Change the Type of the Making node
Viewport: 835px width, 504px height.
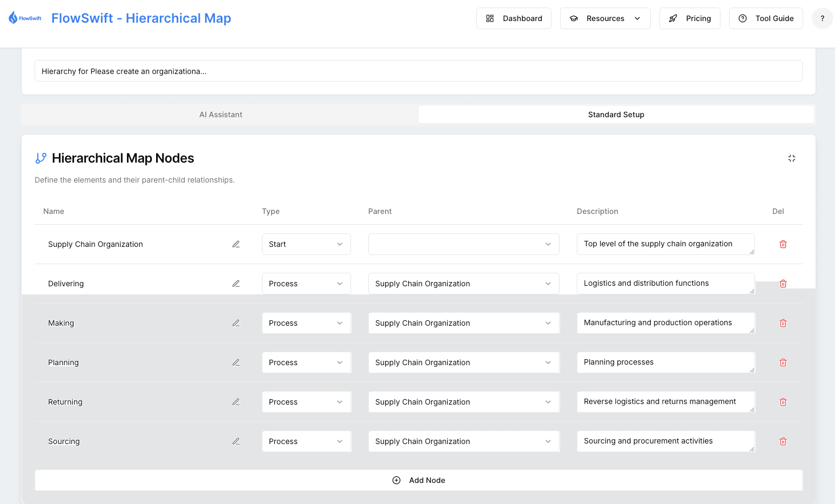[x=306, y=323]
